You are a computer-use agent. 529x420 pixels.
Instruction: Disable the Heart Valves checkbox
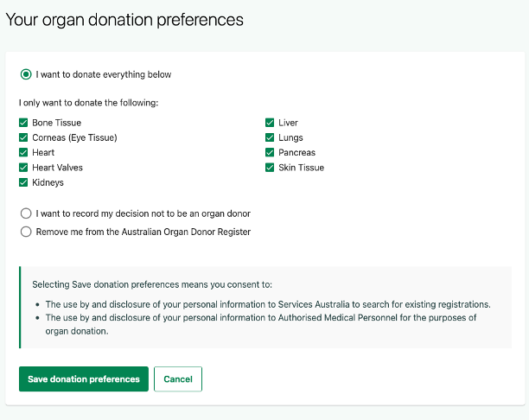(x=23, y=168)
